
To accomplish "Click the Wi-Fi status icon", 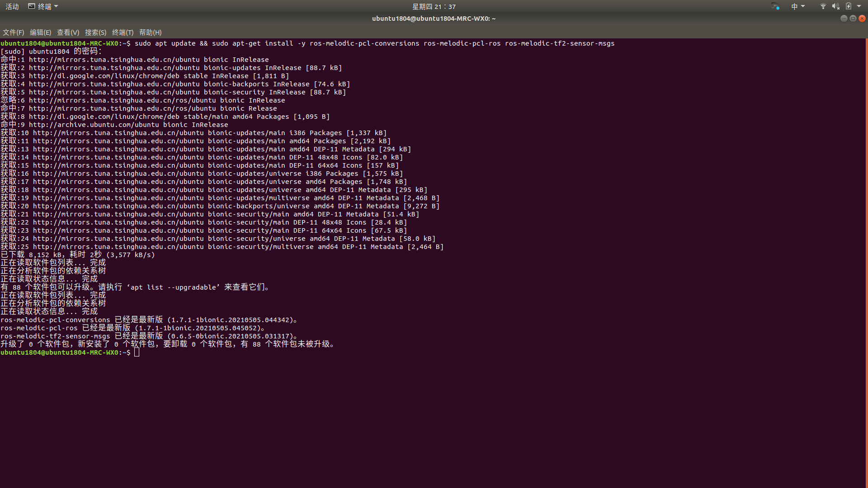I will pyautogui.click(x=823, y=6).
